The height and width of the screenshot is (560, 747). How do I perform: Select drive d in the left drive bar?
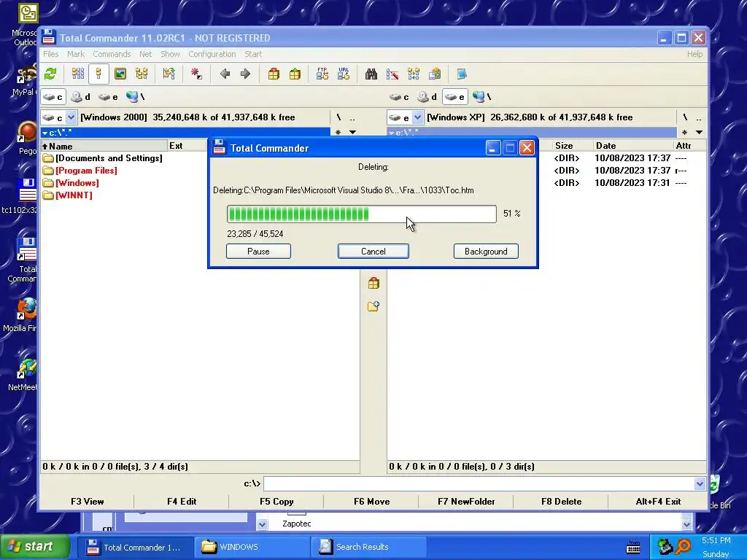pos(80,97)
